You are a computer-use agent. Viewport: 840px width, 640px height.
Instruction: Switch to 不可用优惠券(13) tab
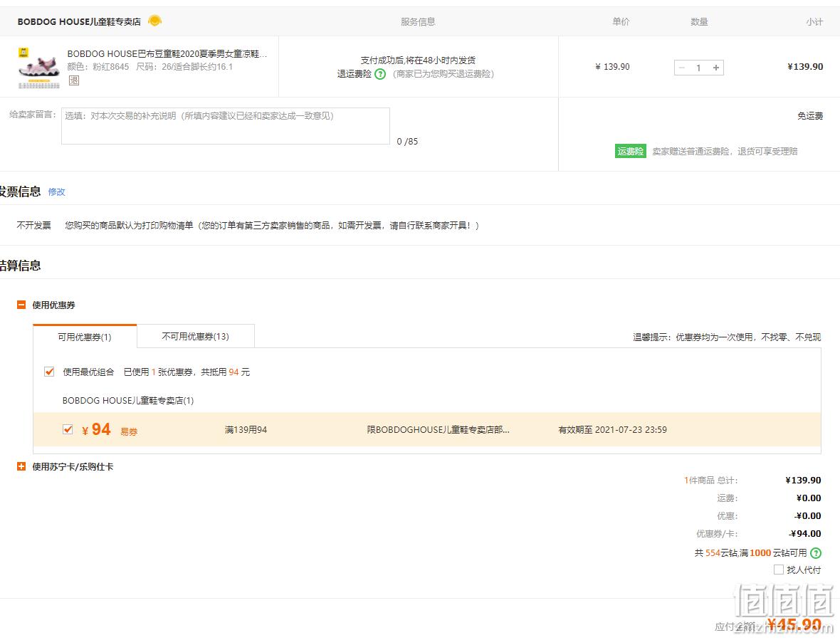pyautogui.click(x=196, y=336)
